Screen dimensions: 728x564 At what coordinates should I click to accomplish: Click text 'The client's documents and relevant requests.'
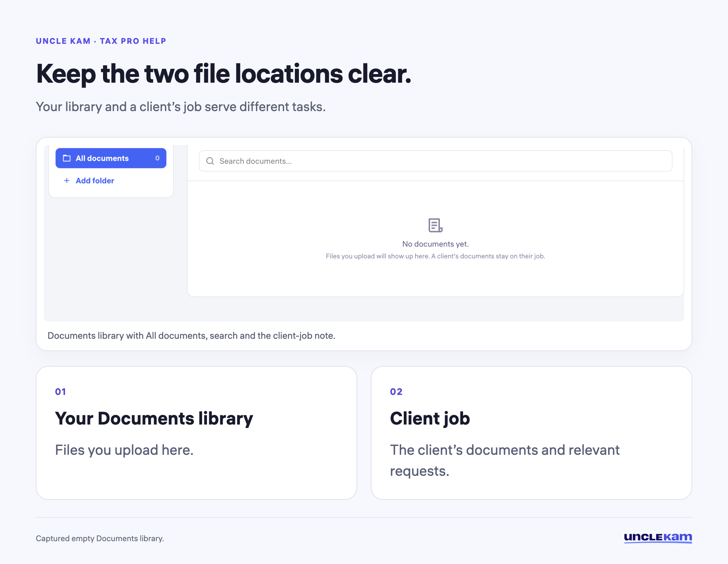[505, 461]
